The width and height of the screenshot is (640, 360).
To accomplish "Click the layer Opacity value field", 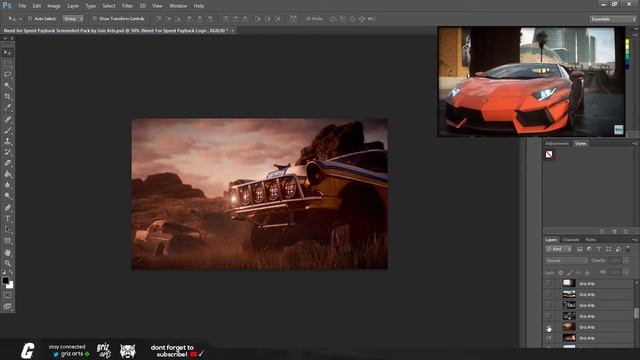I will (615, 260).
